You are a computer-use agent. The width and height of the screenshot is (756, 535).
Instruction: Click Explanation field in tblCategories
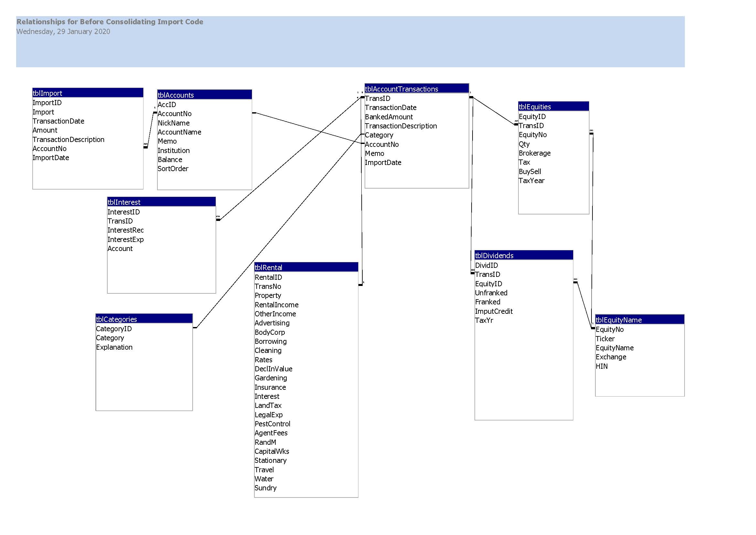pyautogui.click(x=114, y=347)
